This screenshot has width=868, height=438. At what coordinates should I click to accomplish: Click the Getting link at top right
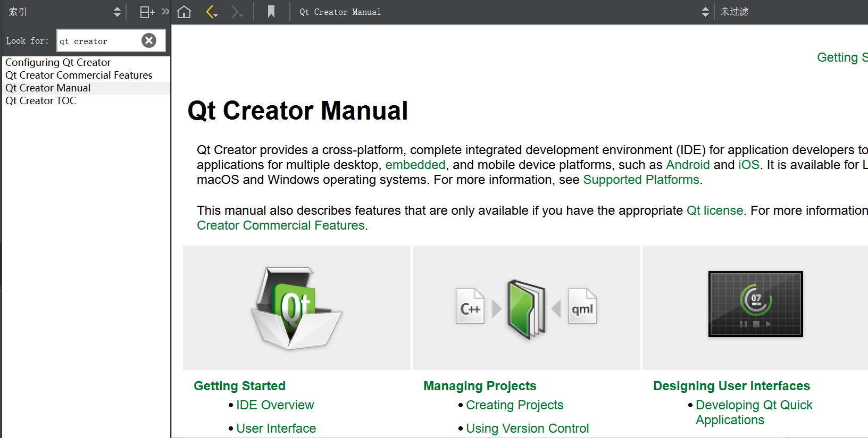tap(842, 57)
